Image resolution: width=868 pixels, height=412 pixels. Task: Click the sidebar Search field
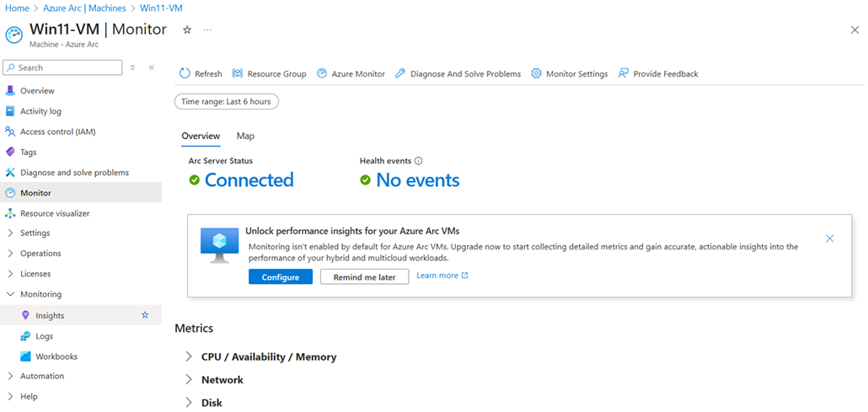62,67
